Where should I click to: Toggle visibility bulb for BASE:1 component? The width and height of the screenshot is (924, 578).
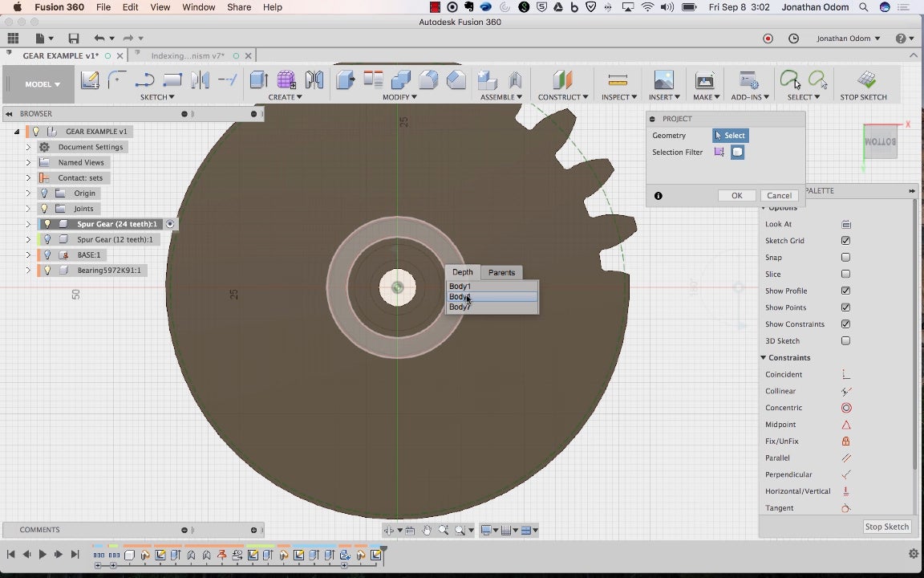(47, 255)
